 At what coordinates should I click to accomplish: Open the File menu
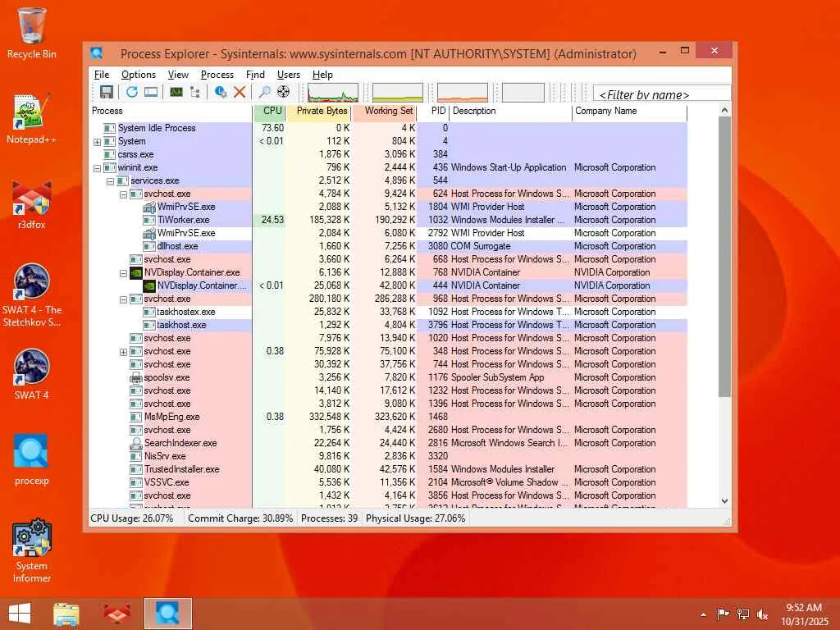click(x=101, y=75)
